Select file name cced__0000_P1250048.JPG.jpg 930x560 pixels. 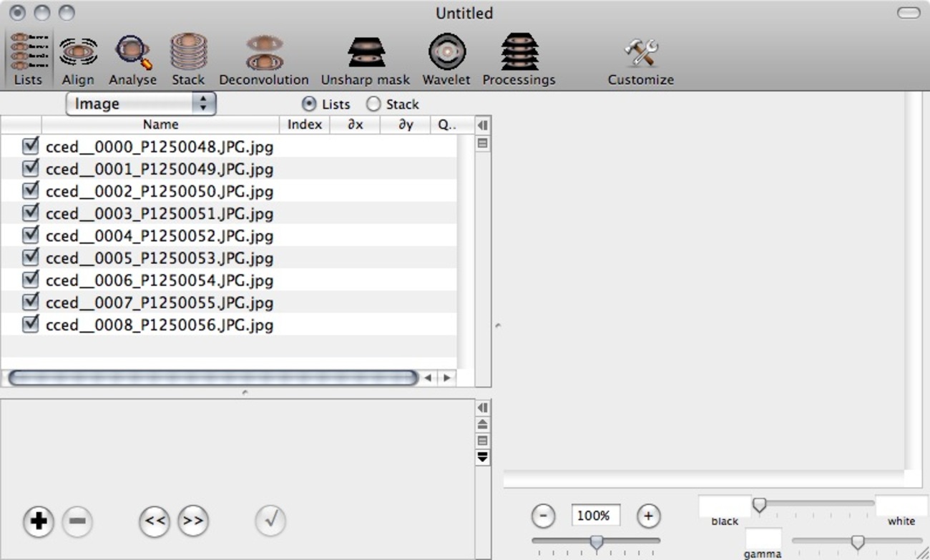[160, 147]
